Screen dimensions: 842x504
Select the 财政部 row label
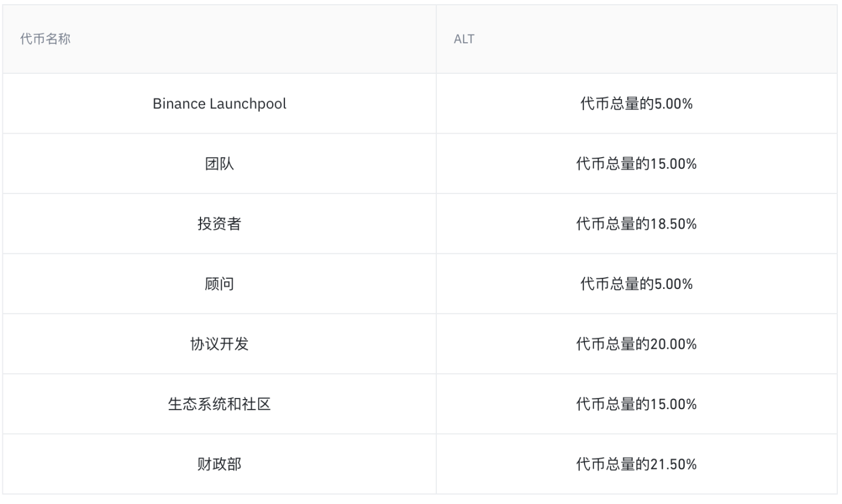219,464
